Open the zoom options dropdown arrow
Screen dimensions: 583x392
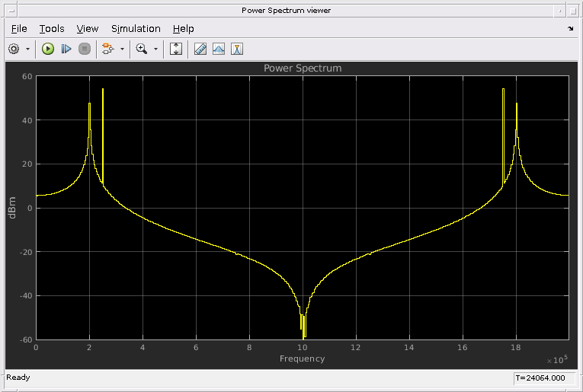[x=155, y=49]
